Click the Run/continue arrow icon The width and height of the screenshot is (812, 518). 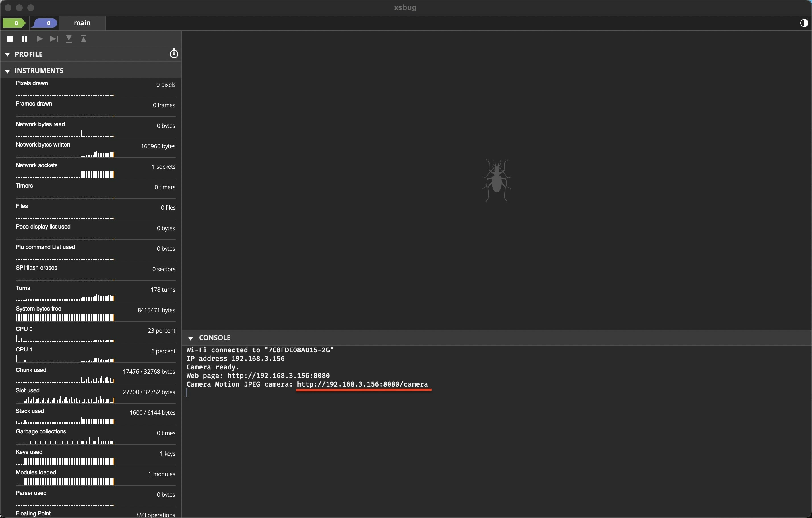point(40,39)
